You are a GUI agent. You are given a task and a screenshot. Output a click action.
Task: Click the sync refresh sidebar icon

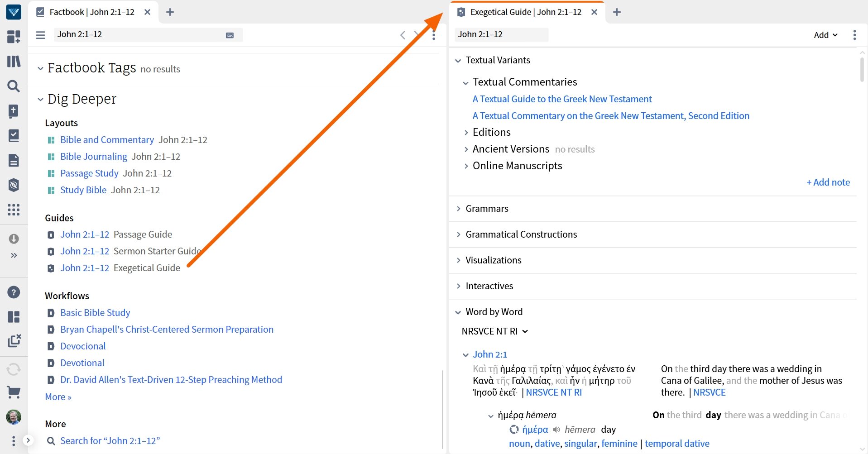click(14, 369)
